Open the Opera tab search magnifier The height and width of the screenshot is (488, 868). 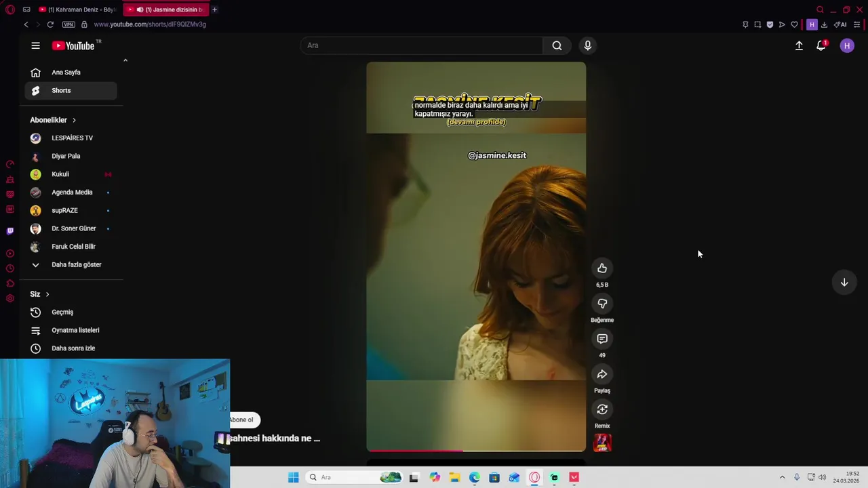[x=820, y=9]
